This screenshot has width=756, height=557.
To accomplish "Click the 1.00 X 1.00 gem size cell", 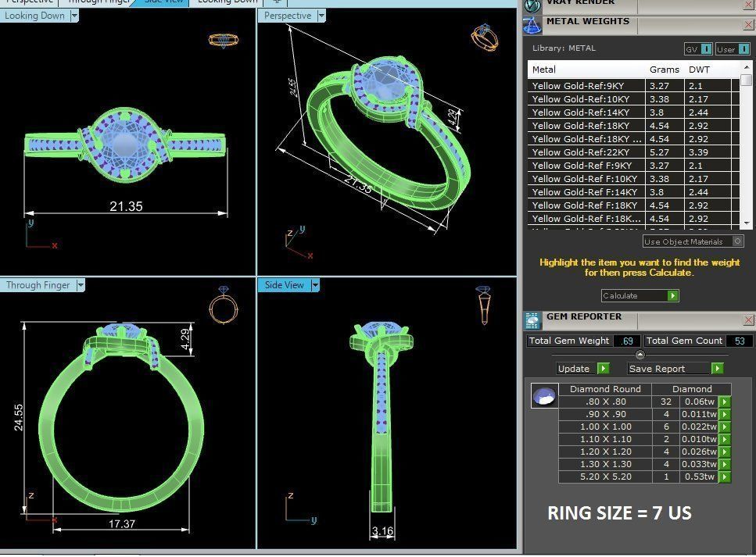I will (x=605, y=427).
